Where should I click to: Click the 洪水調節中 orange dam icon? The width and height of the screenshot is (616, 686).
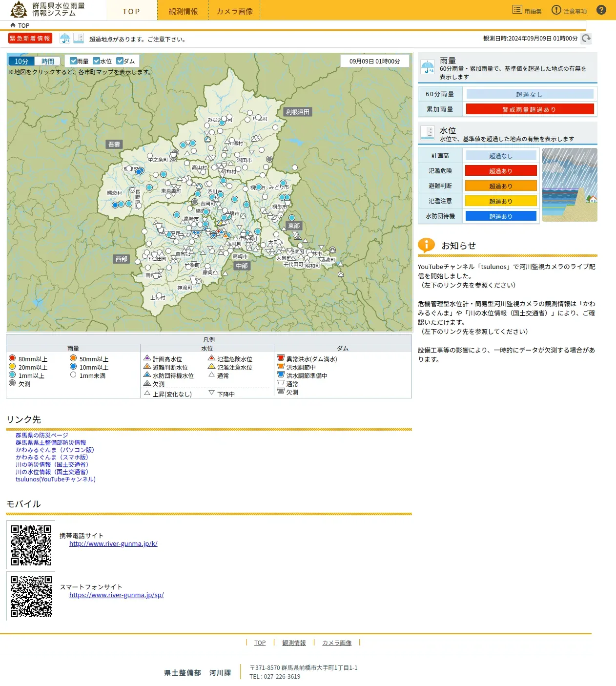click(281, 366)
